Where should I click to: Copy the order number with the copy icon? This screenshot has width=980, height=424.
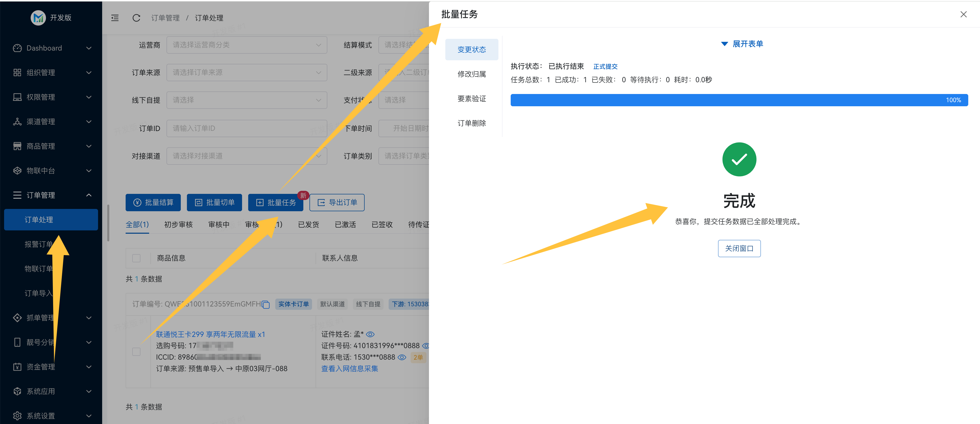265,304
